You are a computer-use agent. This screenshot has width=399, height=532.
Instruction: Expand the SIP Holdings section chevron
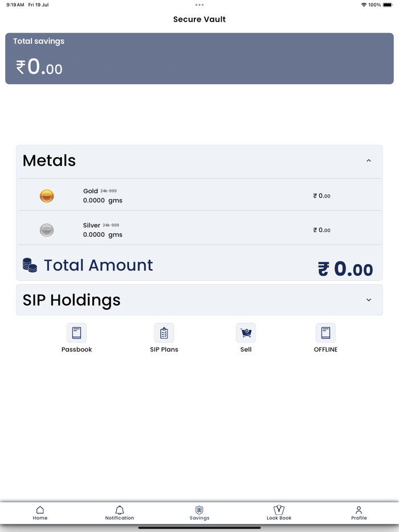pos(369,300)
